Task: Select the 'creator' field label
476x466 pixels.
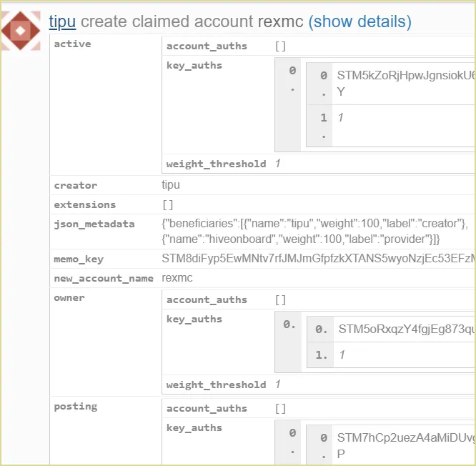Action: click(76, 185)
